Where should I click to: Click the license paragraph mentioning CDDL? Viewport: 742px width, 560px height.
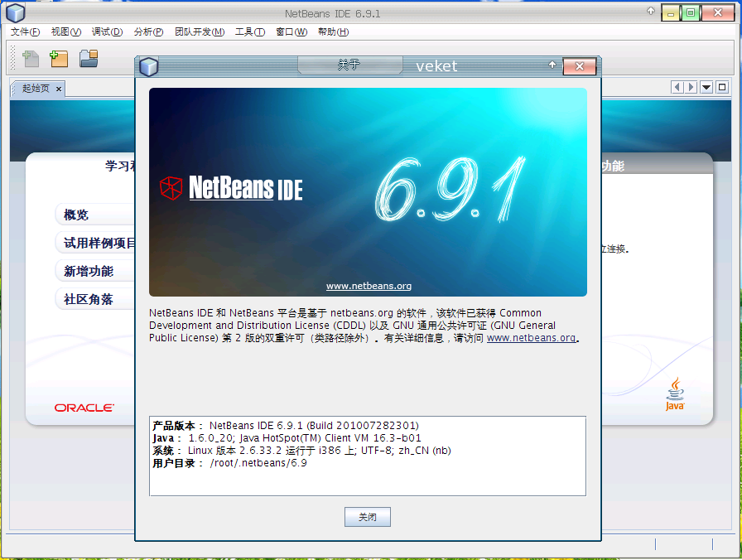pos(364,326)
